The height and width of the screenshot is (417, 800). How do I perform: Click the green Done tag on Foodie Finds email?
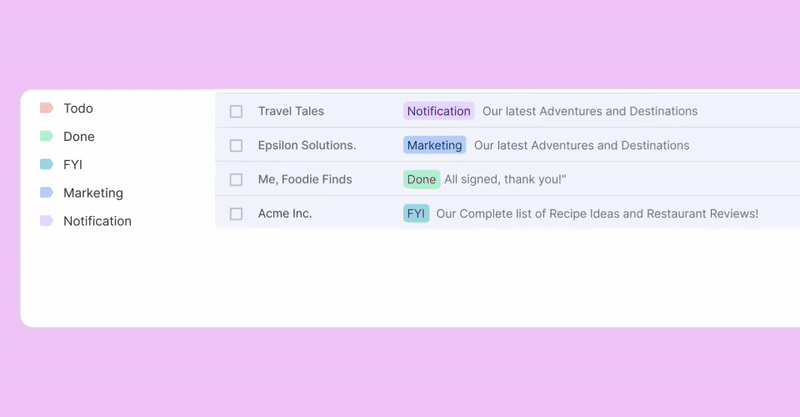point(421,180)
